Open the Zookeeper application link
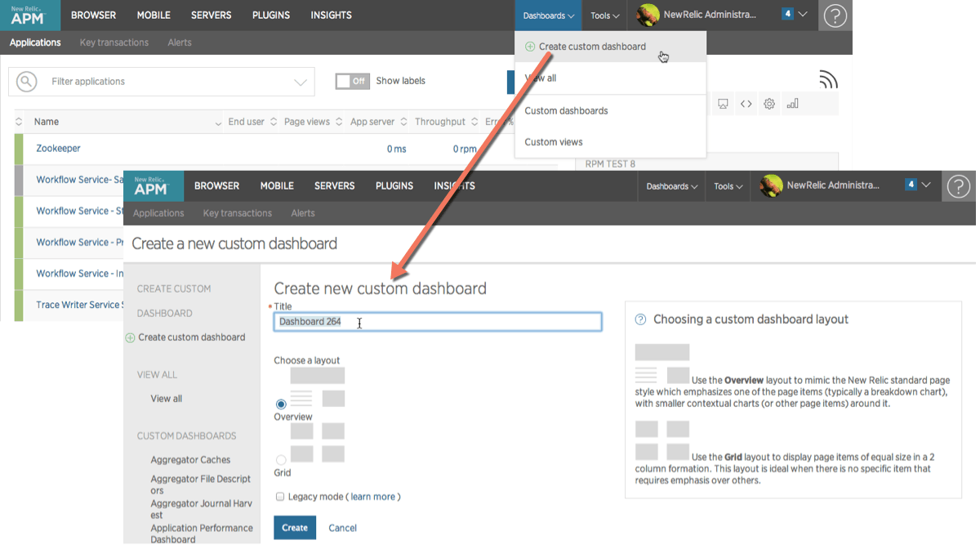The image size is (980, 558). point(59,149)
